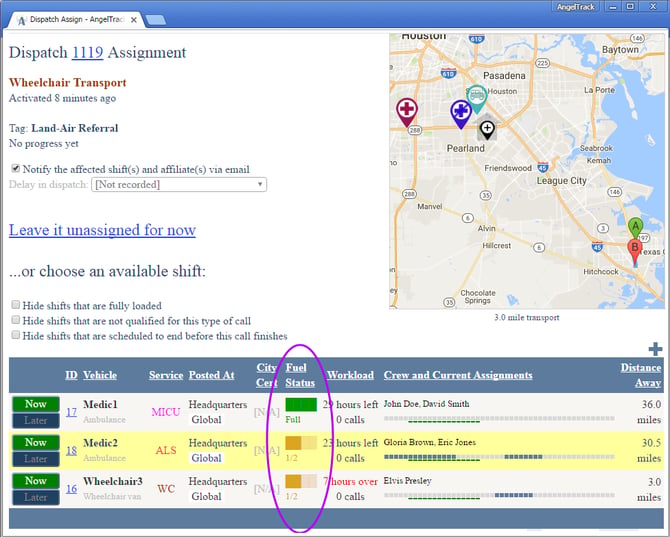Click Wheelchair3 vehicle name
Image resolution: width=670 pixels, height=537 pixels.
tap(113, 481)
